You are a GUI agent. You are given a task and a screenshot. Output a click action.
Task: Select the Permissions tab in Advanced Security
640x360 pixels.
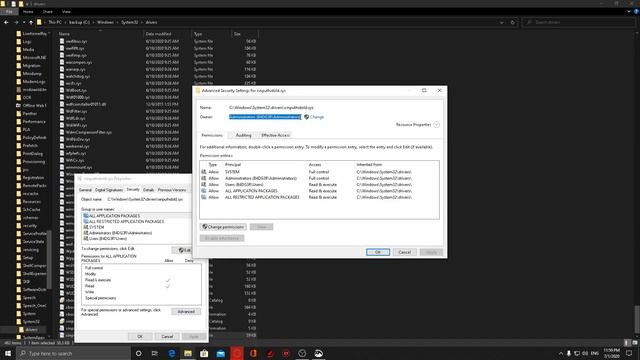pos(212,135)
